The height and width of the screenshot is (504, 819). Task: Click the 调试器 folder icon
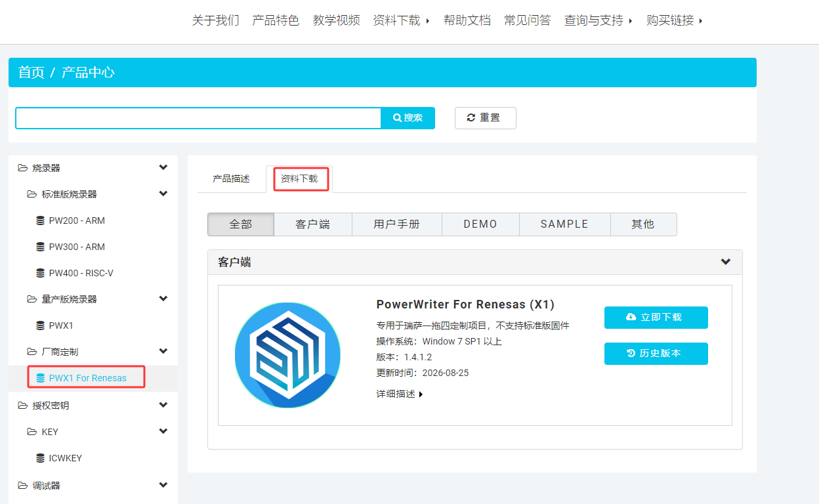(23, 486)
